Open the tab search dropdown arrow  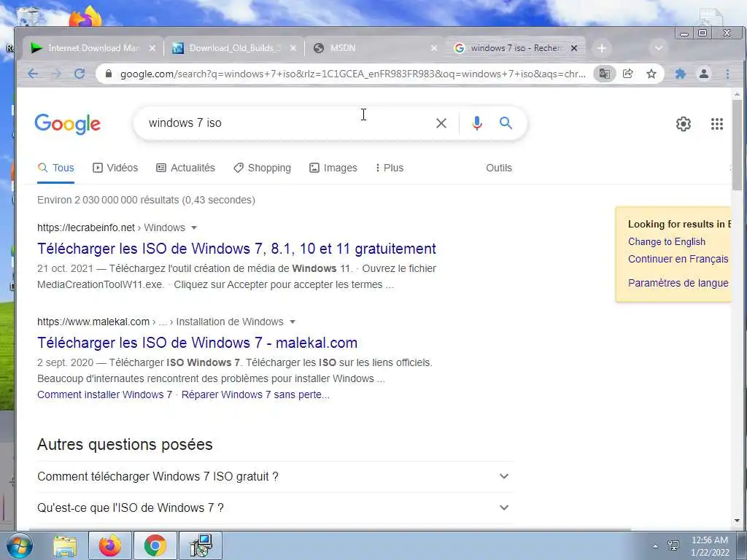point(659,48)
